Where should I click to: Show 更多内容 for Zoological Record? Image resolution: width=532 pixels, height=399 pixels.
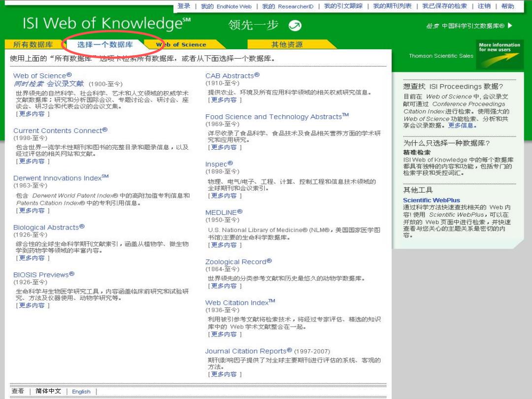point(224,286)
